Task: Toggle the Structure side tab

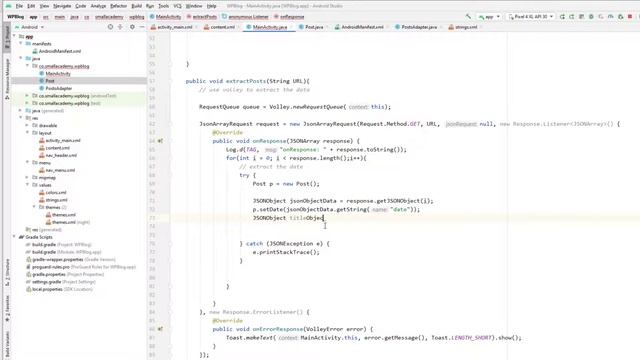Action: (7, 272)
